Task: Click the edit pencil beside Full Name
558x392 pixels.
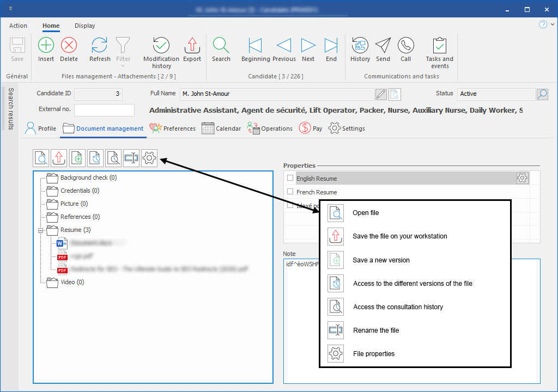Action: 381,94
